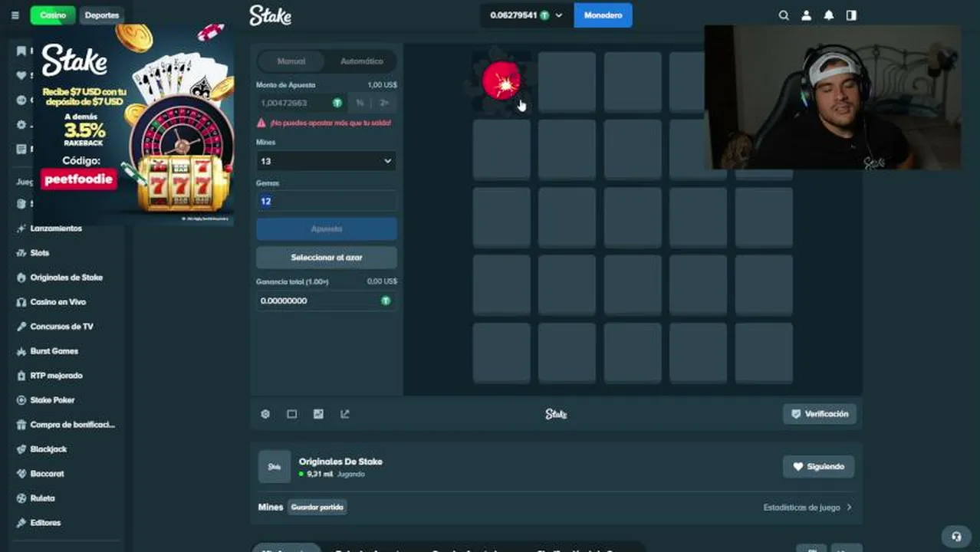Click the Lanzamientos sparkle icon
This screenshot has width=980, height=552.
pos(21,228)
